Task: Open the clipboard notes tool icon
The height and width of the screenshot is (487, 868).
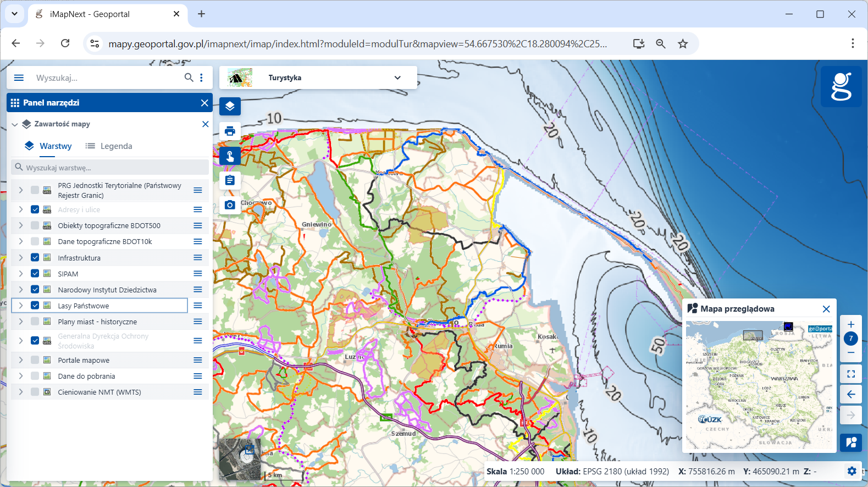Action: tap(230, 180)
